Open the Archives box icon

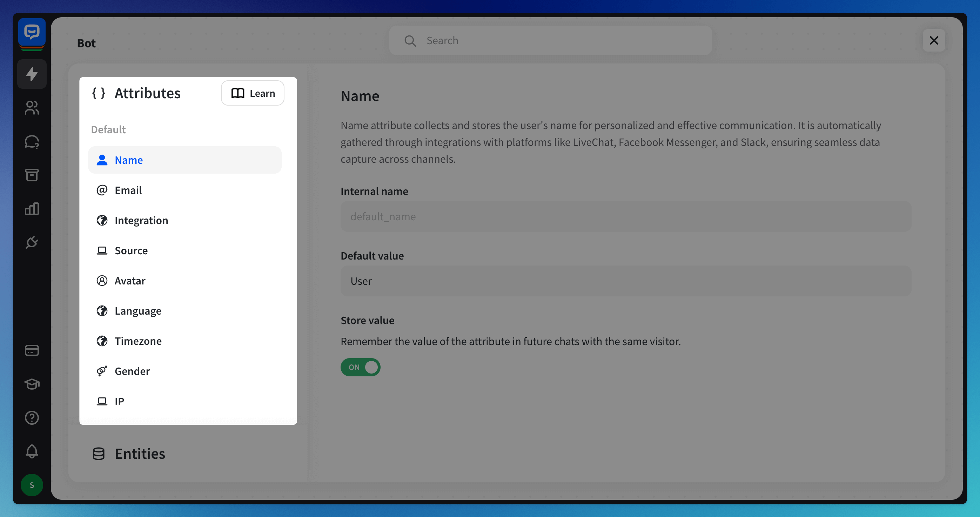point(32,175)
